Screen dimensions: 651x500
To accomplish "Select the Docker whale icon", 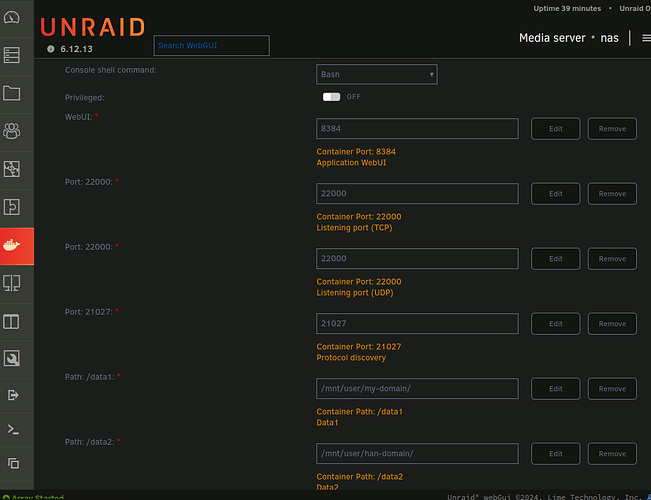I will 12,245.
